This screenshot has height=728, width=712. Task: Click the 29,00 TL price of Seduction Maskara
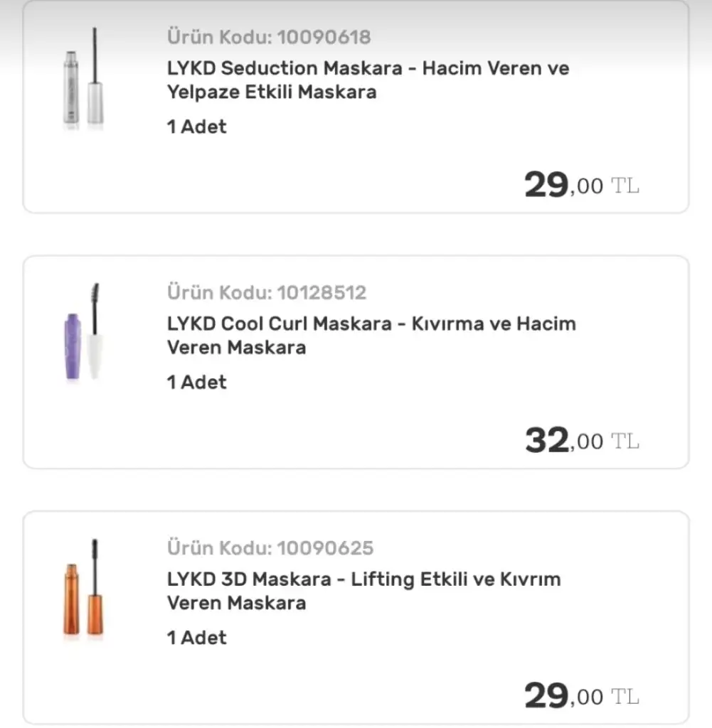(580, 186)
